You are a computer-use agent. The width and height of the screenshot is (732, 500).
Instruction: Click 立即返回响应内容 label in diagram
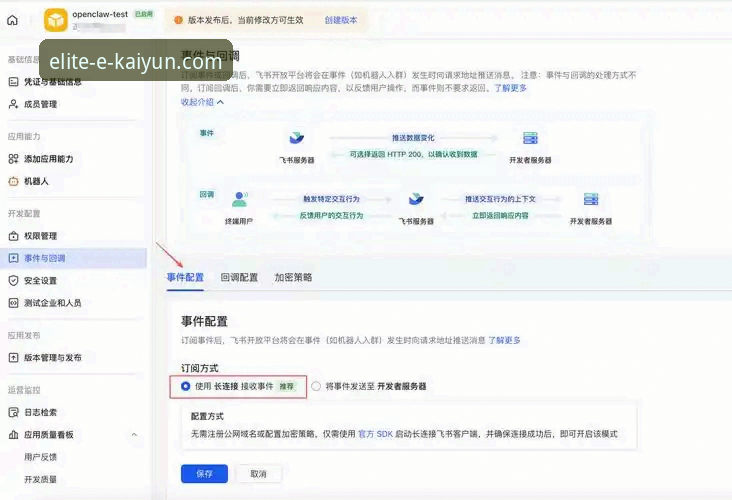click(x=500, y=216)
